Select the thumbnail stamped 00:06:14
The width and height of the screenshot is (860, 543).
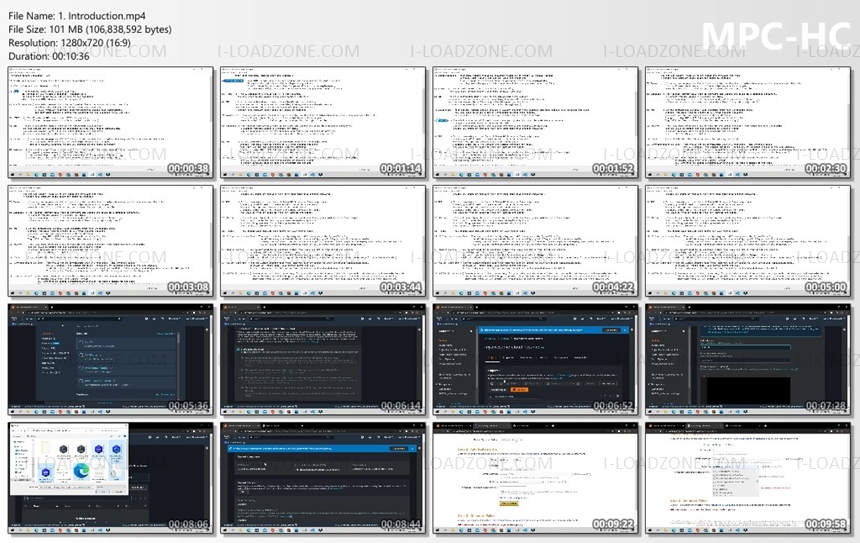click(x=323, y=359)
